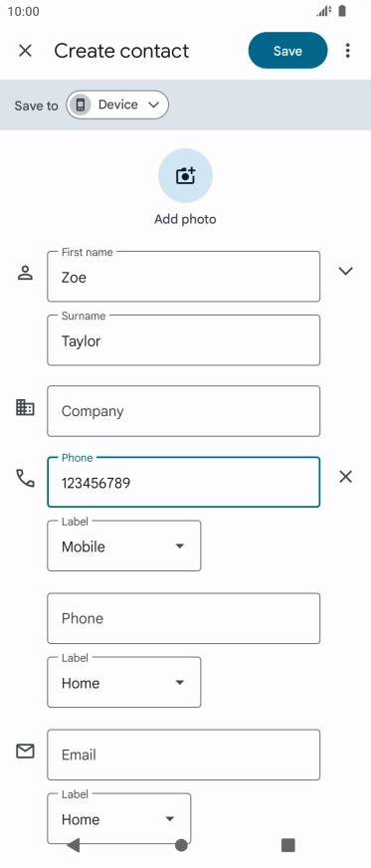The height and width of the screenshot is (868, 371).
Task: Focus the Email input field
Action: point(184,755)
